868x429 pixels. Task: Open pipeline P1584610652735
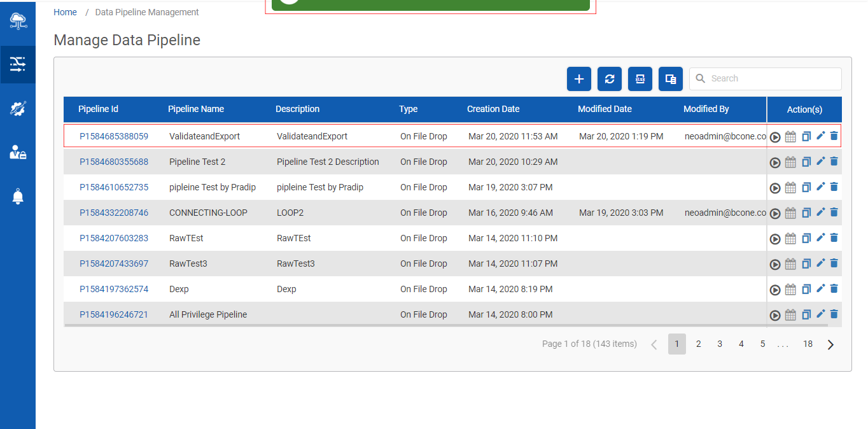pyautogui.click(x=114, y=187)
